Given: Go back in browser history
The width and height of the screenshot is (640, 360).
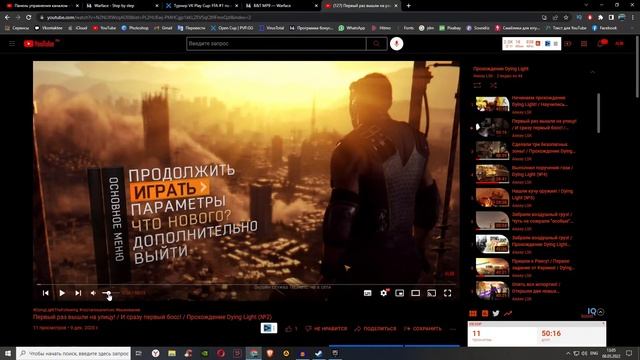Looking at the screenshot, I should (7, 17).
